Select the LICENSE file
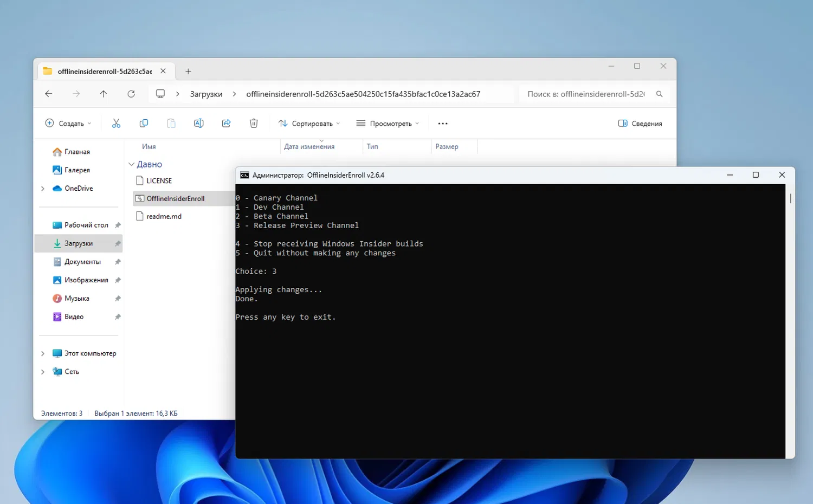813x504 pixels. tap(159, 181)
